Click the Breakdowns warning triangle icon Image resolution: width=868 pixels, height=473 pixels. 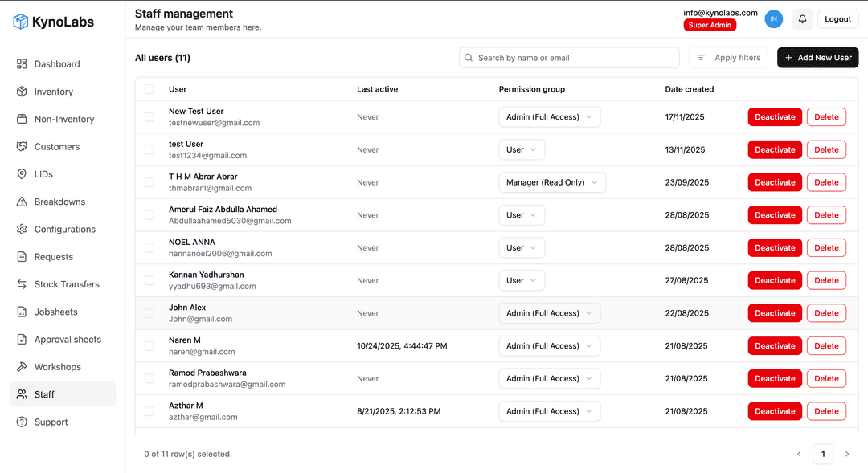click(22, 202)
